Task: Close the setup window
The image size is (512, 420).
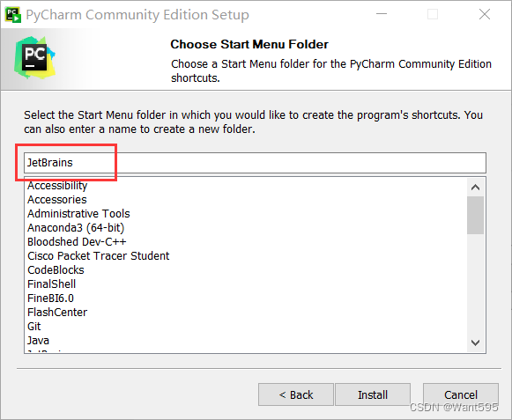Action: coord(485,14)
